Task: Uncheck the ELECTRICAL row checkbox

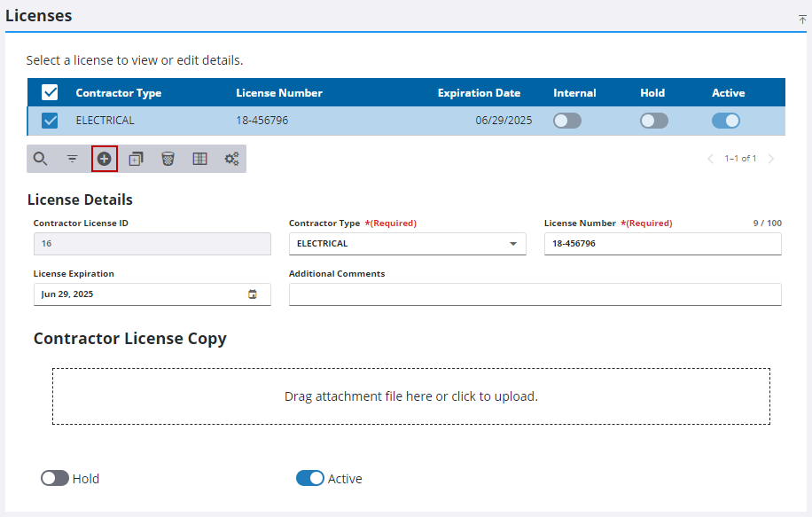Action: pos(50,121)
